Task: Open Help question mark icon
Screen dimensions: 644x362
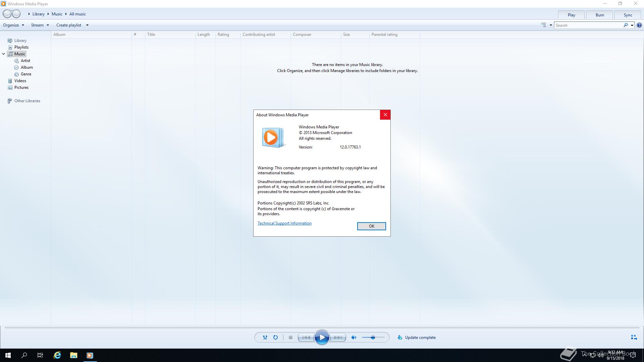Action: coord(639,25)
